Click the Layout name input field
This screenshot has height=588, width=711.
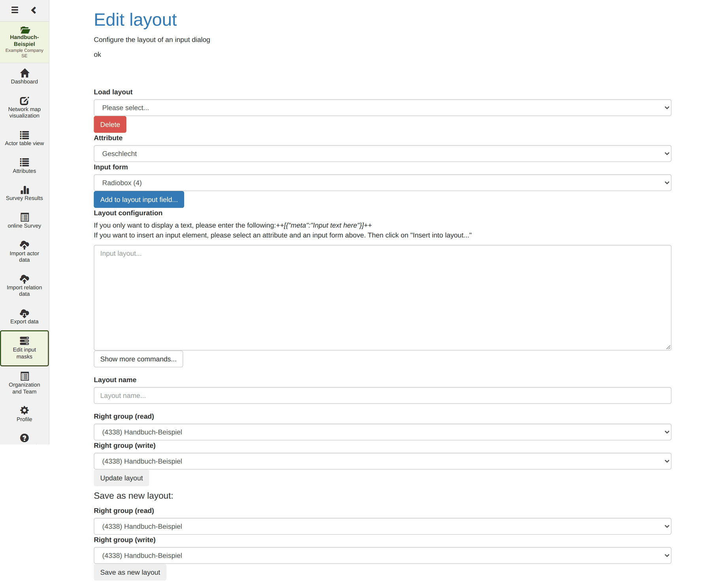(382, 396)
